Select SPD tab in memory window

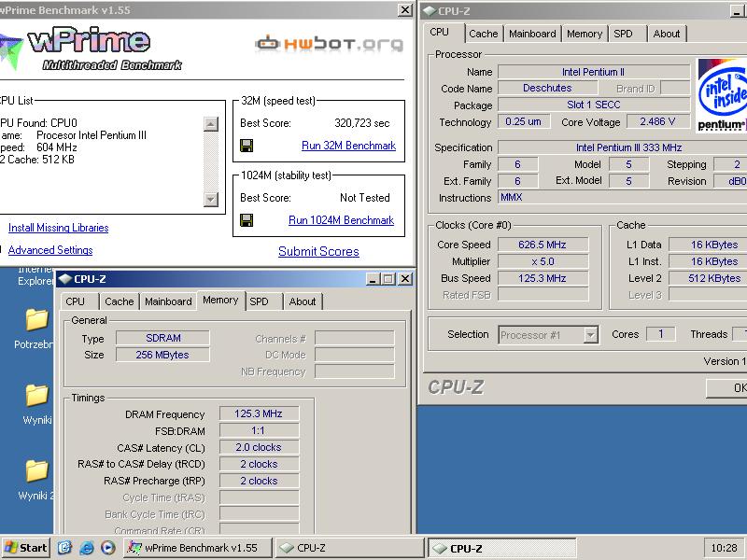[259, 301]
